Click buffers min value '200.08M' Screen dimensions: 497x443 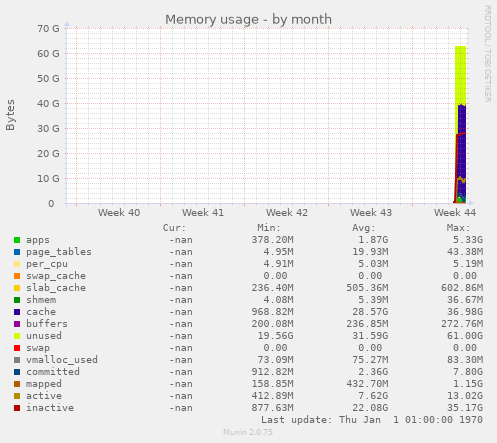[x=272, y=324]
